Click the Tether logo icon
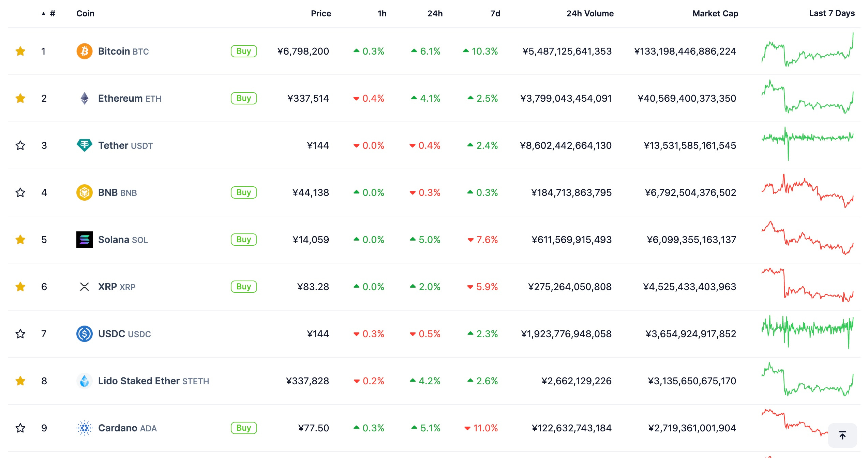 [85, 145]
